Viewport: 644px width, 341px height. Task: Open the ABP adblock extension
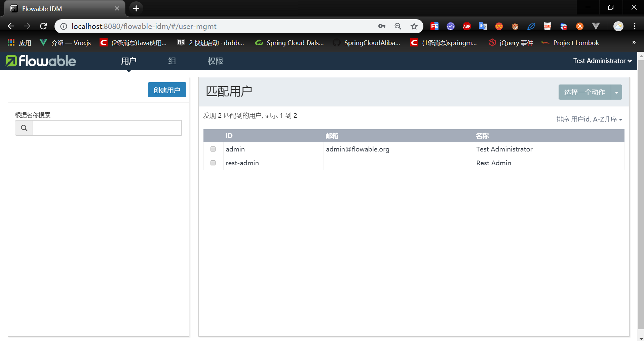pos(467,26)
